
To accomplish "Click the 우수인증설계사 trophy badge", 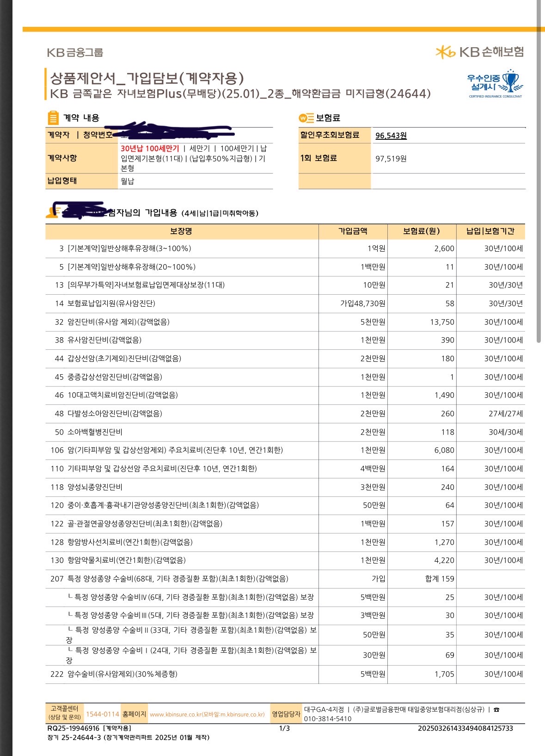I will (x=495, y=84).
